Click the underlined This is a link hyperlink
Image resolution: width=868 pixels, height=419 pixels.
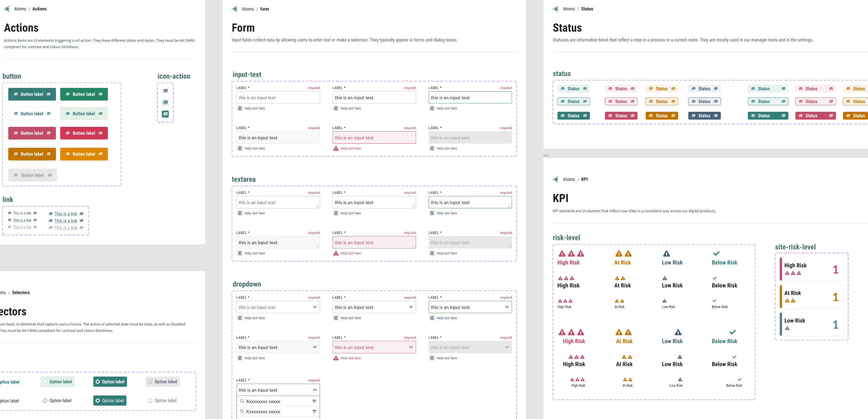click(66, 214)
